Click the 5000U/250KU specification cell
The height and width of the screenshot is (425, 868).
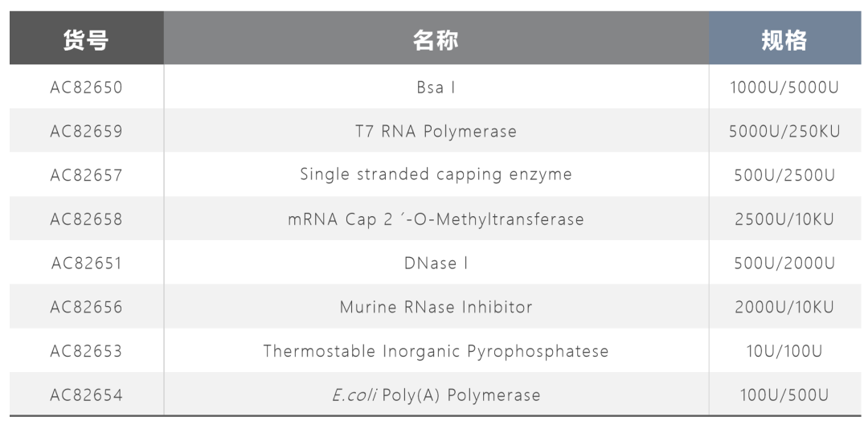(784, 131)
